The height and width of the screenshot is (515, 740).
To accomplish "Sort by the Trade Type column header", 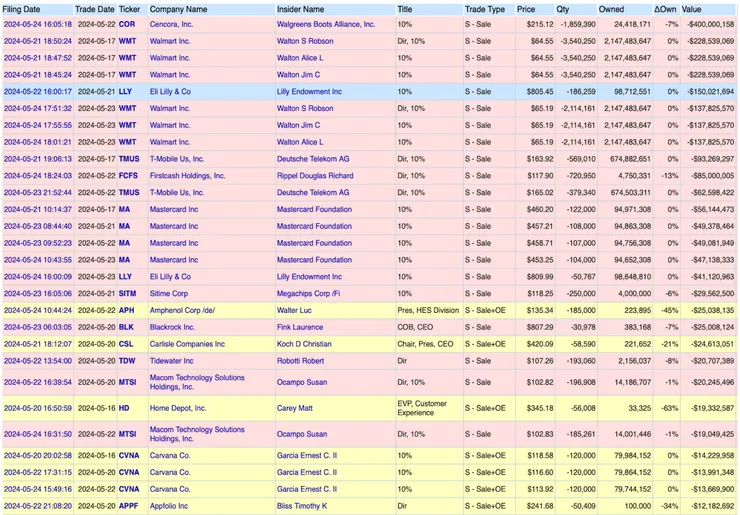I will (485, 9).
